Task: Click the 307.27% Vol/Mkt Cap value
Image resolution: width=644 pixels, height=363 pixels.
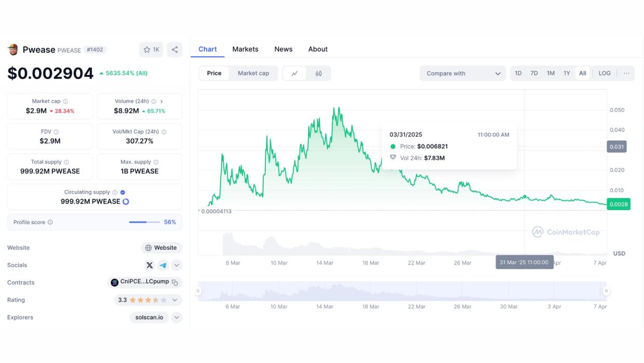Action: click(x=140, y=141)
